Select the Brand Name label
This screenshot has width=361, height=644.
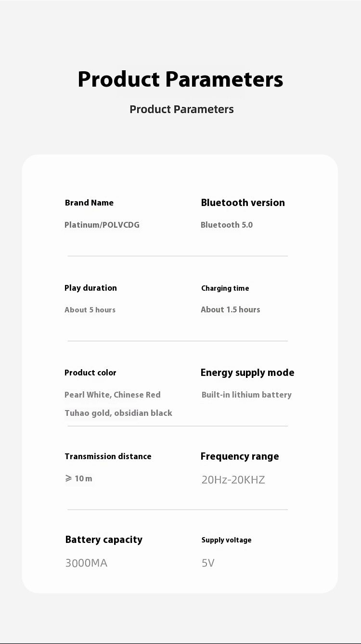pos(89,203)
